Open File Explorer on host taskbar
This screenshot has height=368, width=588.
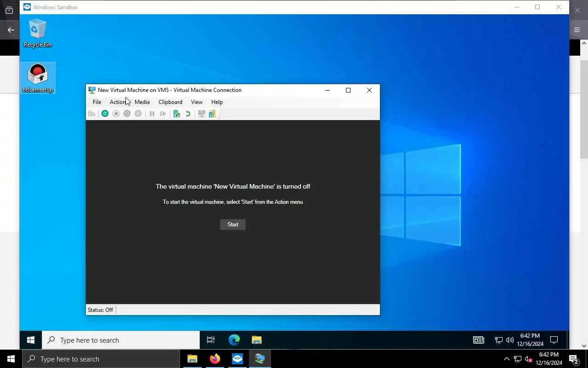tap(192, 359)
